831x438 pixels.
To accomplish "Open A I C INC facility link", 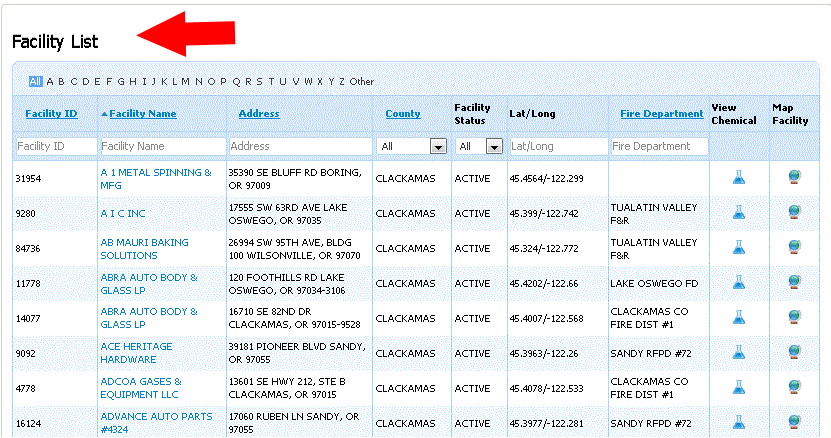I will pyautogui.click(x=123, y=213).
